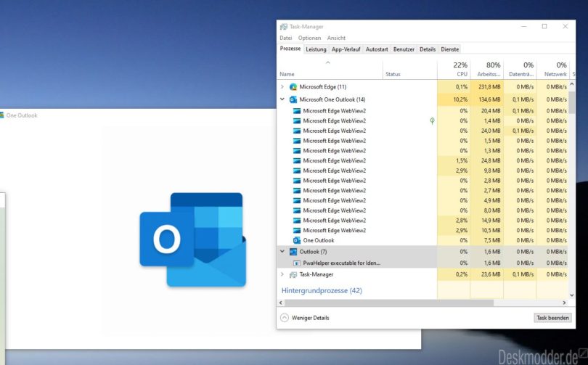Click the WebView2 icon in the 14,9 MB row
Screen dimensions: 588x365
[x=297, y=221]
